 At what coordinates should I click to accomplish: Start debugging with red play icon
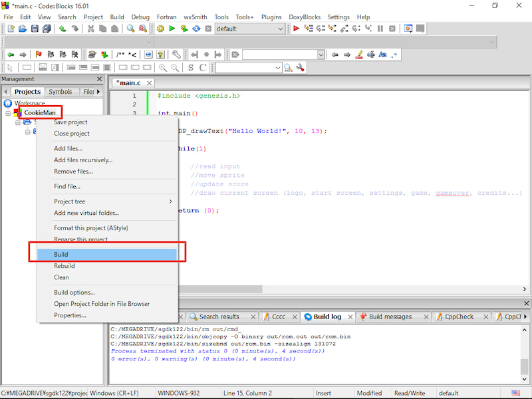(x=296, y=29)
